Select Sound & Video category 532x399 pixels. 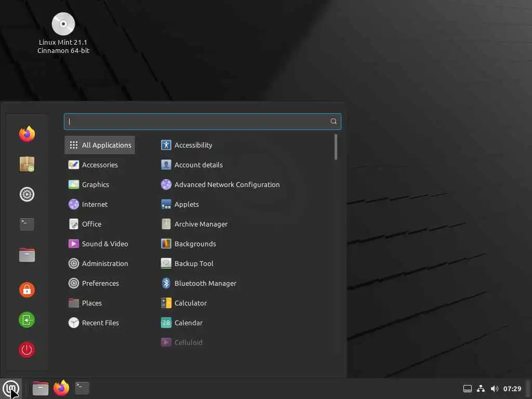(x=98, y=244)
